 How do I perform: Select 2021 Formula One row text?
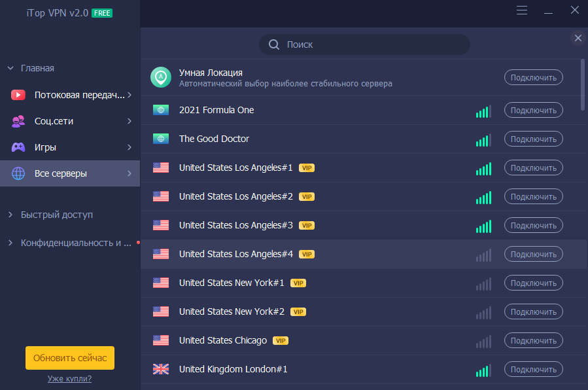[x=216, y=110]
